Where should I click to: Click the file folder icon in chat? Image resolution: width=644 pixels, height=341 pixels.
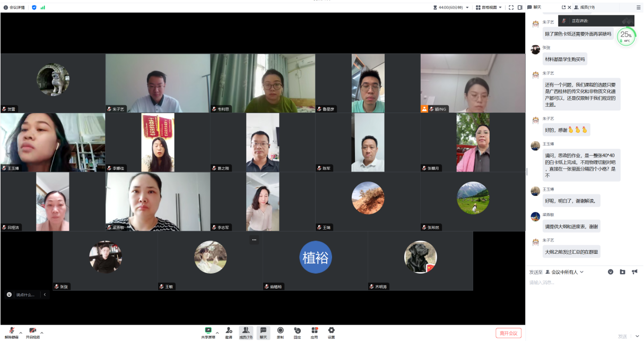622,272
